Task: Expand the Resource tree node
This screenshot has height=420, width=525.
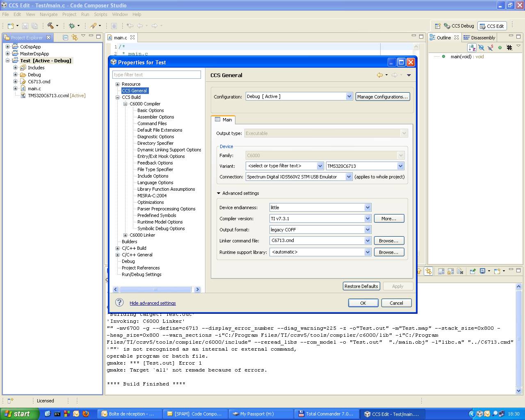Action: click(118, 84)
